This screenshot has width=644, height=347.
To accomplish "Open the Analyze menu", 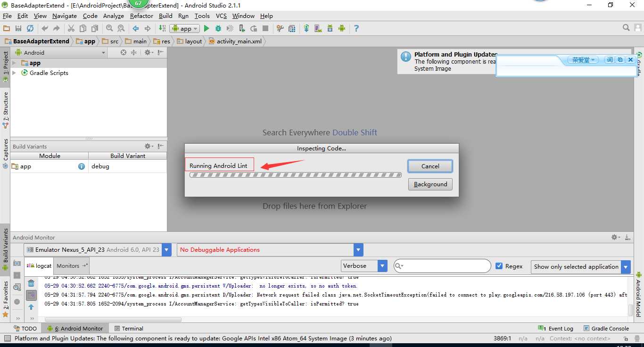I will click(113, 16).
